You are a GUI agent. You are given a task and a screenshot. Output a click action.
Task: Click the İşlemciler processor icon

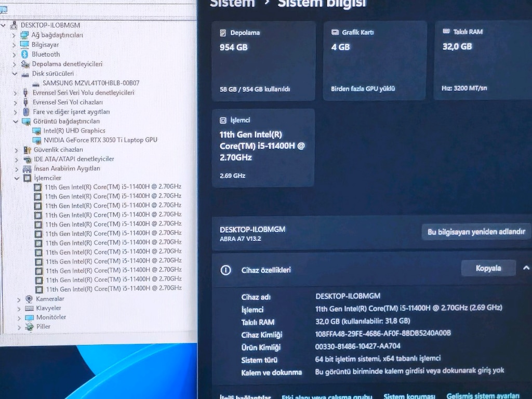click(x=28, y=178)
